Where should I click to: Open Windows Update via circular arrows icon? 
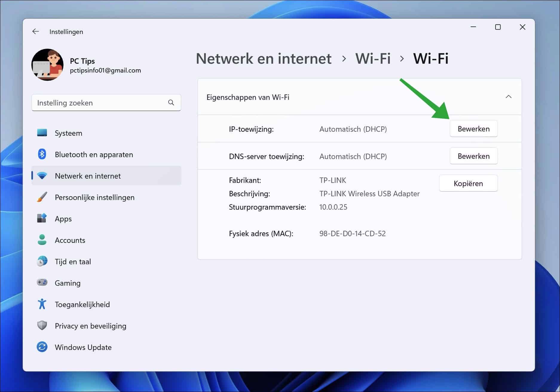[x=42, y=347]
